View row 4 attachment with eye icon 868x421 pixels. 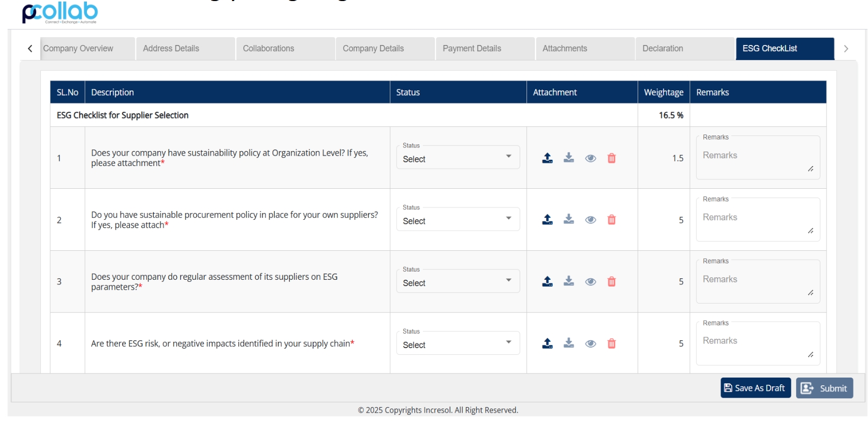click(x=591, y=344)
